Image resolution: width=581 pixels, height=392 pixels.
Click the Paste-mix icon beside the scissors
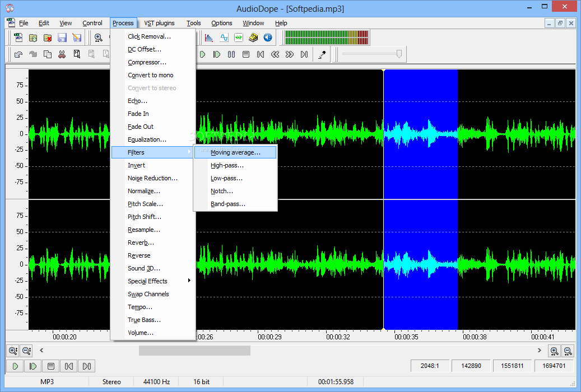click(77, 54)
